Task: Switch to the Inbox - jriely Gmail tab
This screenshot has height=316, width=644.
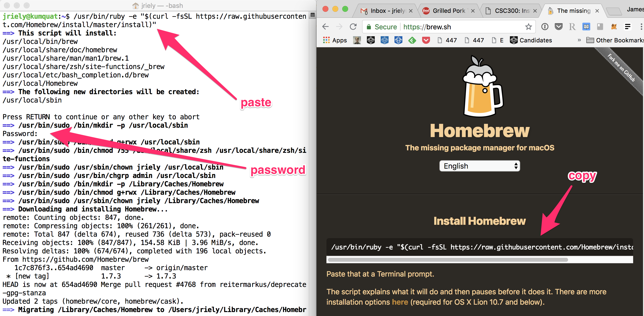Action: (386, 11)
